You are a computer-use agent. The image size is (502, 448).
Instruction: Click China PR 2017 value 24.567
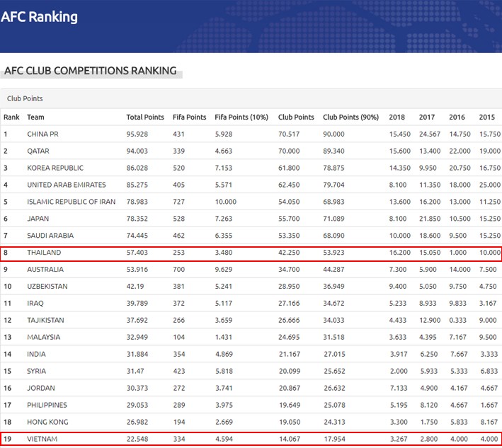pos(430,134)
